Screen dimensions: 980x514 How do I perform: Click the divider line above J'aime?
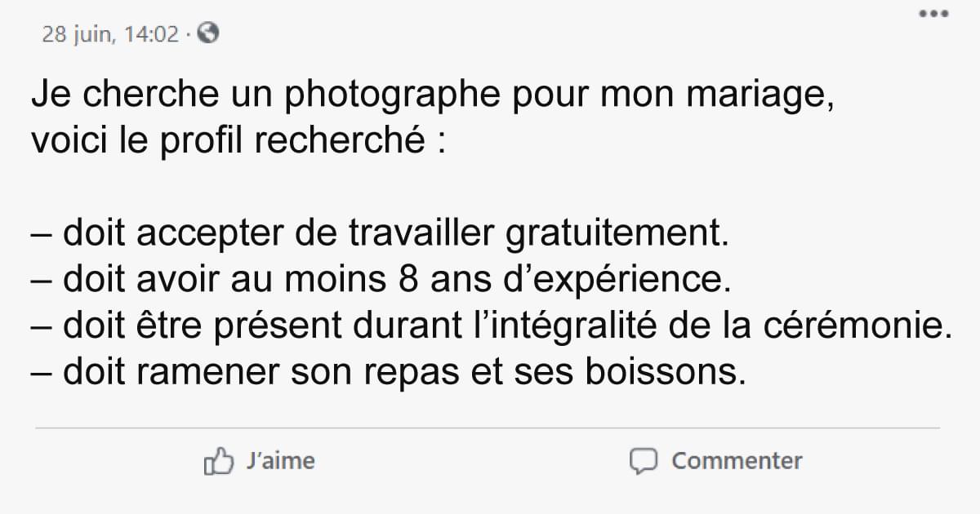tap(488, 428)
